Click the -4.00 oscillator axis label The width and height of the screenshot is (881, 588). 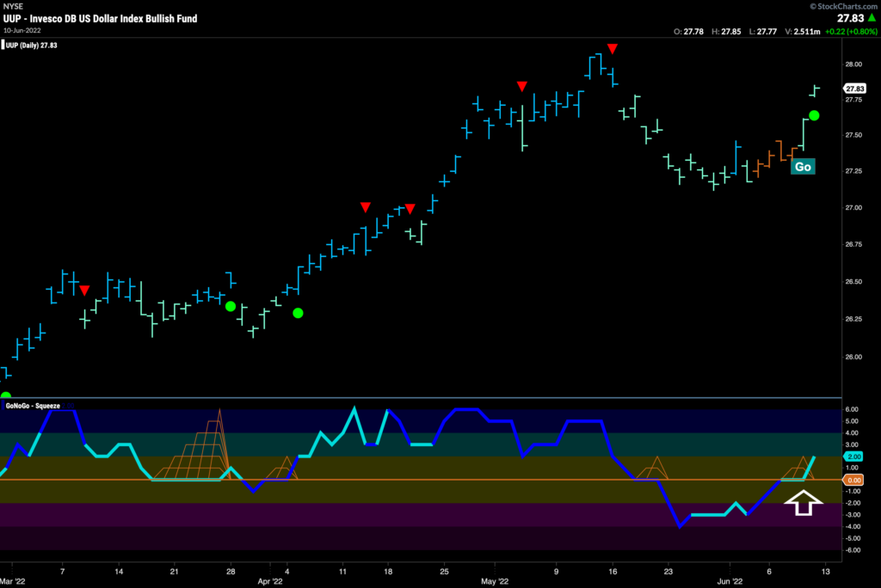(x=851, y=527)
